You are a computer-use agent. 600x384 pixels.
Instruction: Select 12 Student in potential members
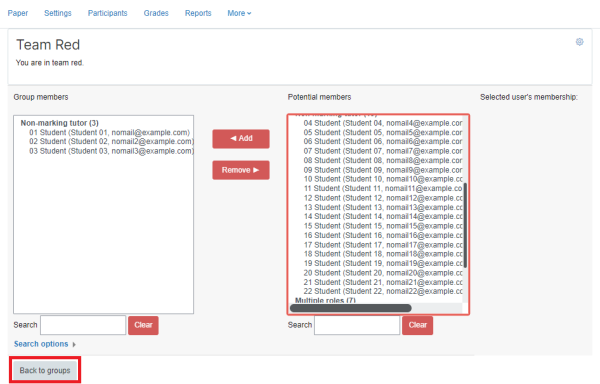click(383, 198)
